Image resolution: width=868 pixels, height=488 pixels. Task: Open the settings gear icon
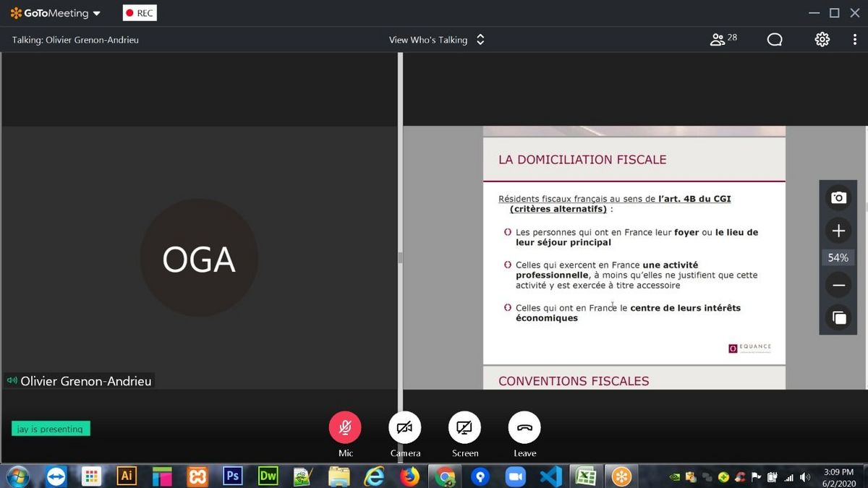[822, 40]
